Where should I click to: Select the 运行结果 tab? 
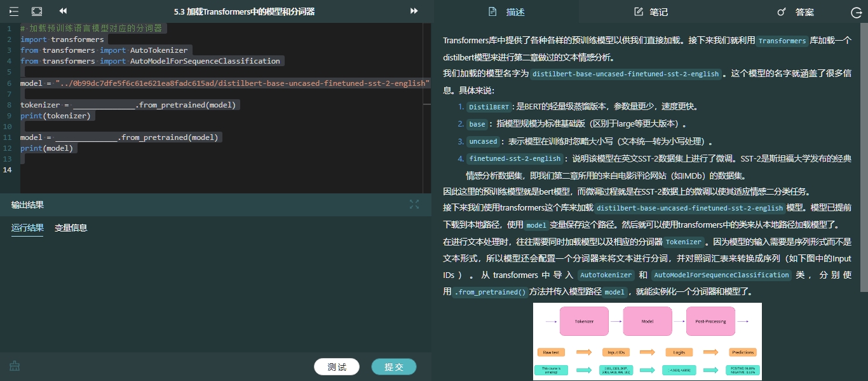point(27,228)
